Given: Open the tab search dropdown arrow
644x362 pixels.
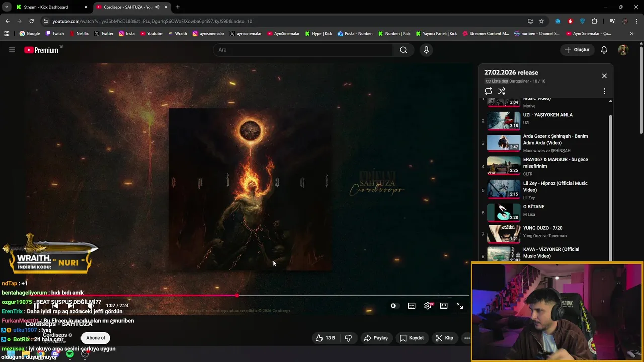Looking at the screenshot, I should click(x=7, y=7).
